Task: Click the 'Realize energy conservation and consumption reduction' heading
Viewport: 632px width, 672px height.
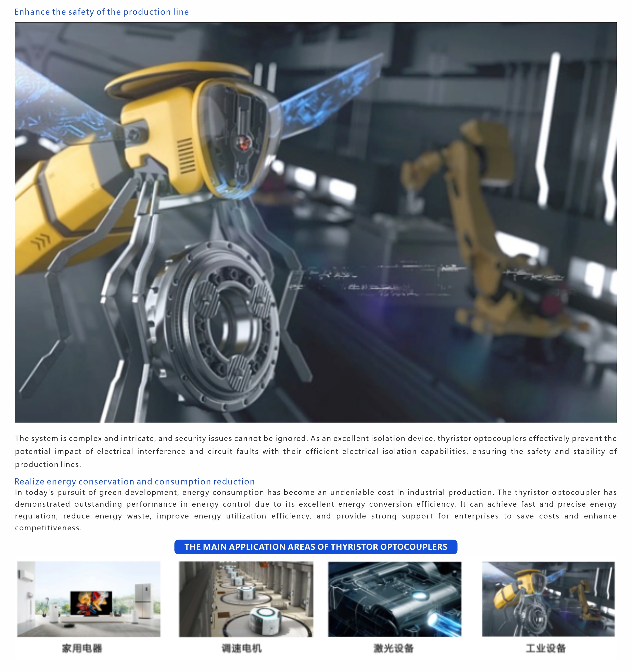Action: [x=135, y=481]
